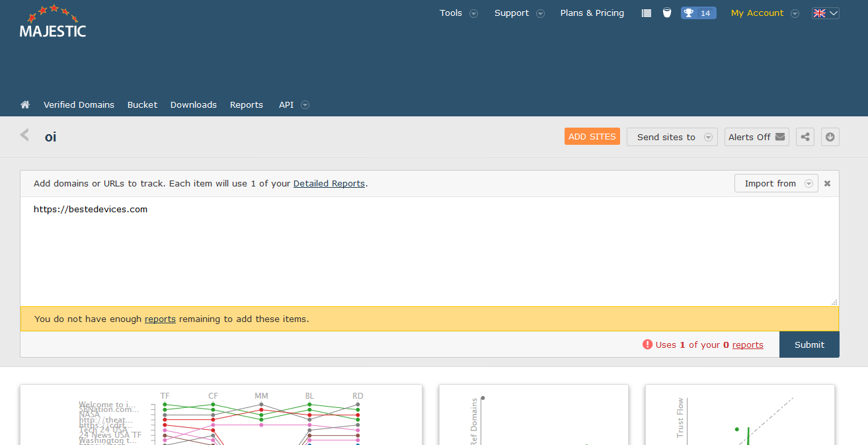This screenshot has height=445, width=868.
Task: Follow the reports link beside Submit
Action: 748,344
